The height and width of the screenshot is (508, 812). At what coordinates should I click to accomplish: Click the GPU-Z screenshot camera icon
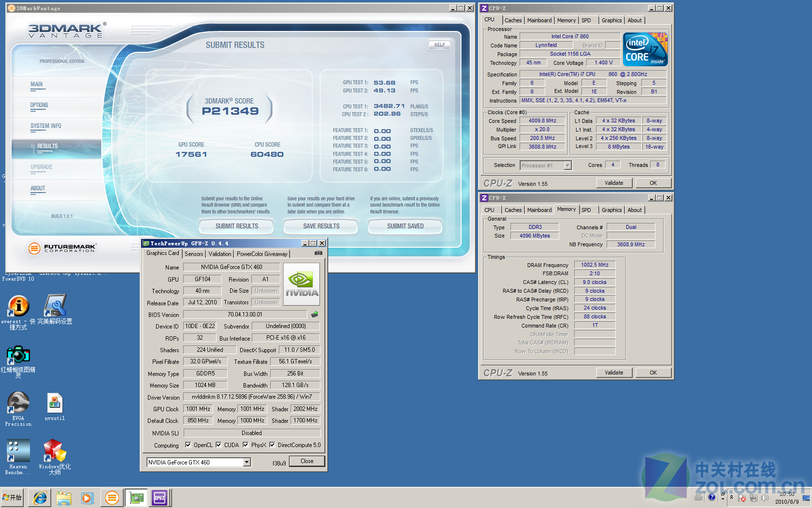tap(319, 253)
